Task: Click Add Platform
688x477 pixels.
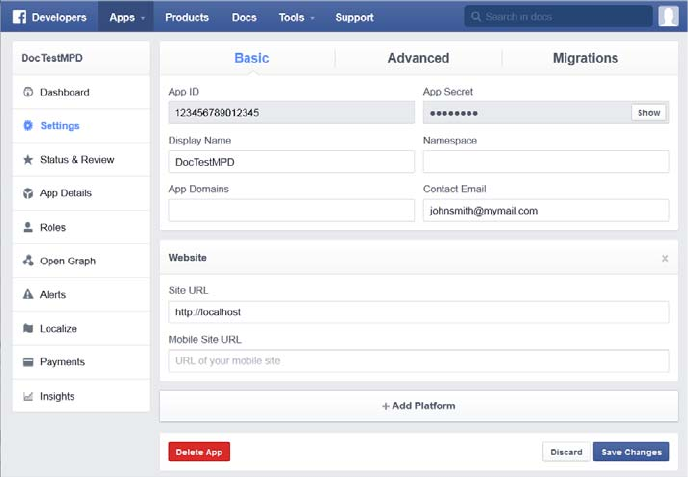Action: pyautogui.click(x=419, y=406)
